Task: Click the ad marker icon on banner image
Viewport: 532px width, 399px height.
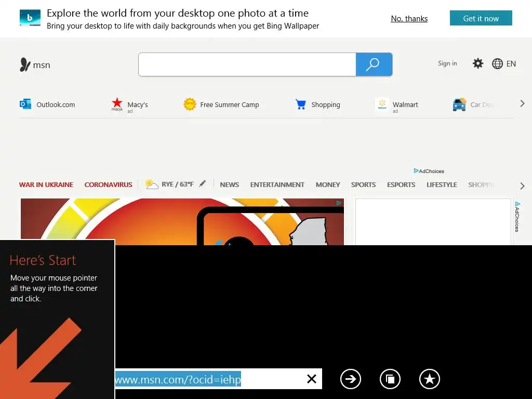Action: tap(339, 203)
